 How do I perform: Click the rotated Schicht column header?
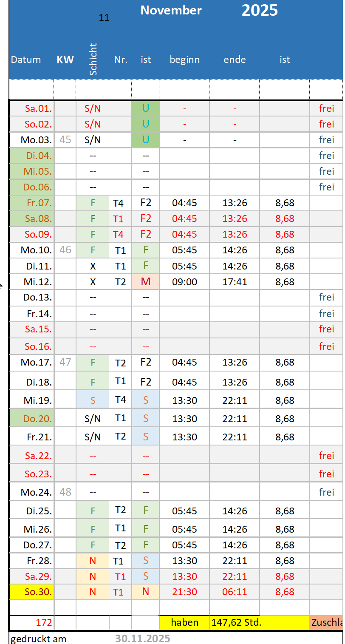tap(93, 60)
